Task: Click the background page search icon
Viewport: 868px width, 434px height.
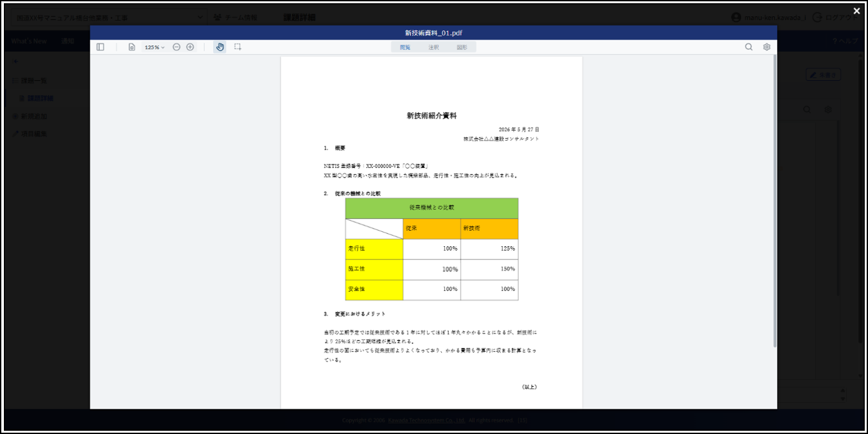Action: click(807, 109)
